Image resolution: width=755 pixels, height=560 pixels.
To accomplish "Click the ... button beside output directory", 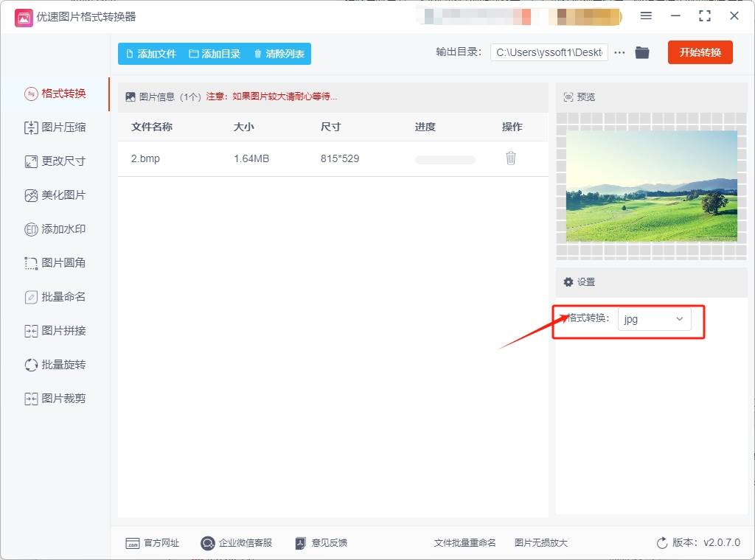I will click(619, 52).
